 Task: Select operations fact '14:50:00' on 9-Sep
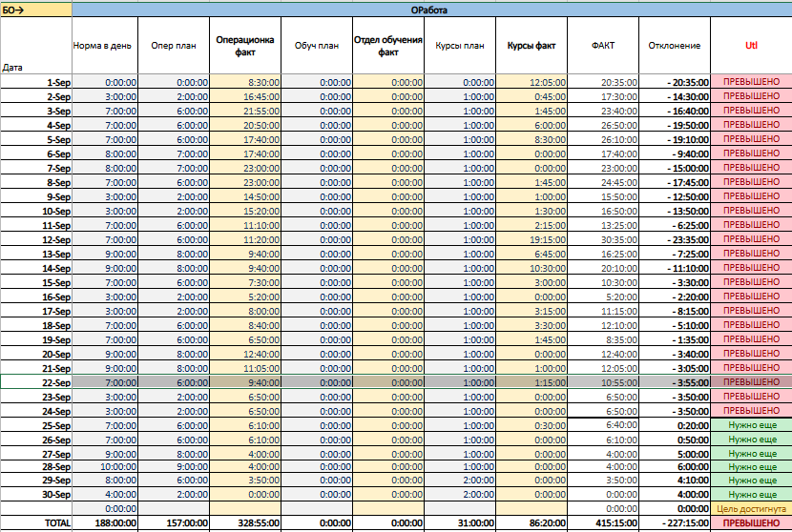coord(245,196)
